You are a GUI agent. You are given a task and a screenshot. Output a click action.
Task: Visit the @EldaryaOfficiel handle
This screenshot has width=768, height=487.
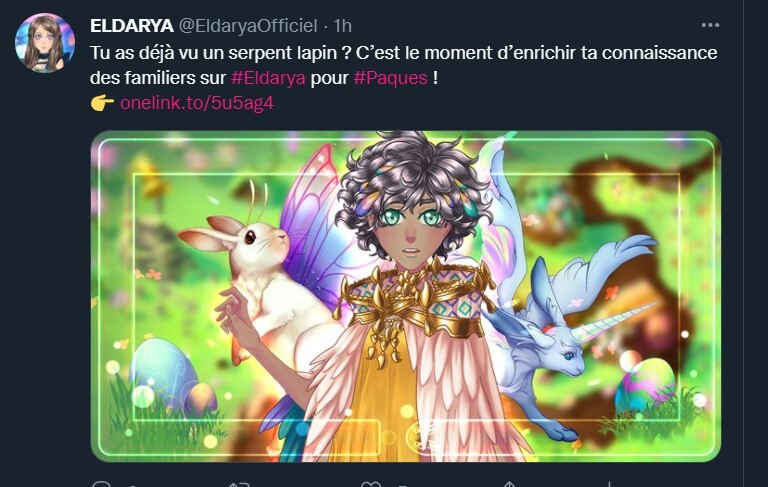(247, 25)
